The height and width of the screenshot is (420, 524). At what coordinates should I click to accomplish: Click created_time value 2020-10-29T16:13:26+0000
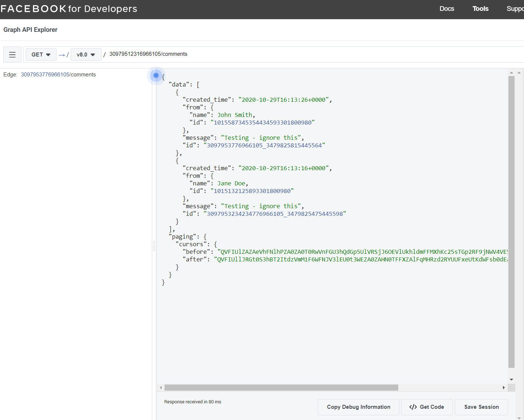283,100
